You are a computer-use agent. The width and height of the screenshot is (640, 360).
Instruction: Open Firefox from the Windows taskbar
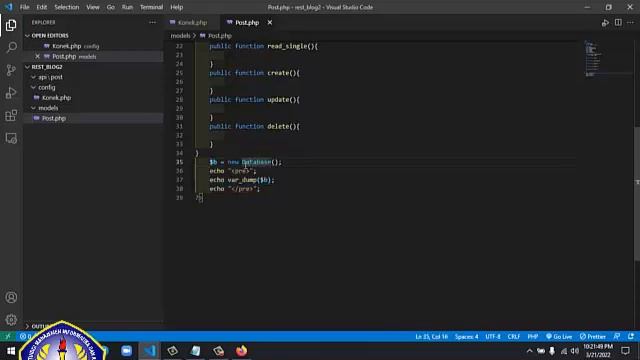point(241,351)
